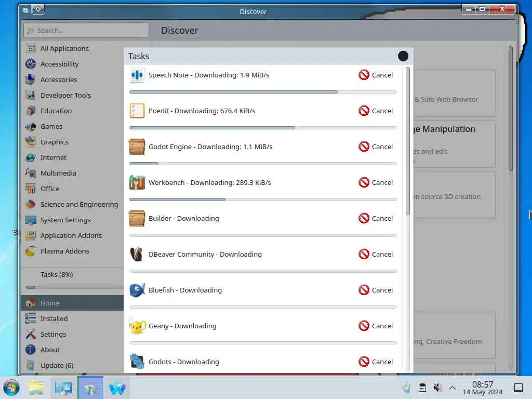
Task: Select the Home page in sidebar
Action: [x=72, y=303]
